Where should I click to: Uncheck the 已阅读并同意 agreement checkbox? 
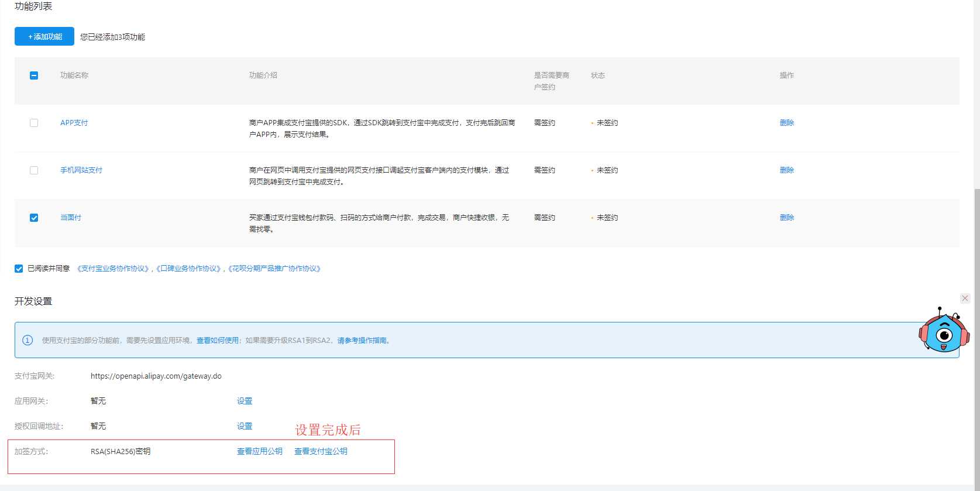click(x=19, y=269)
